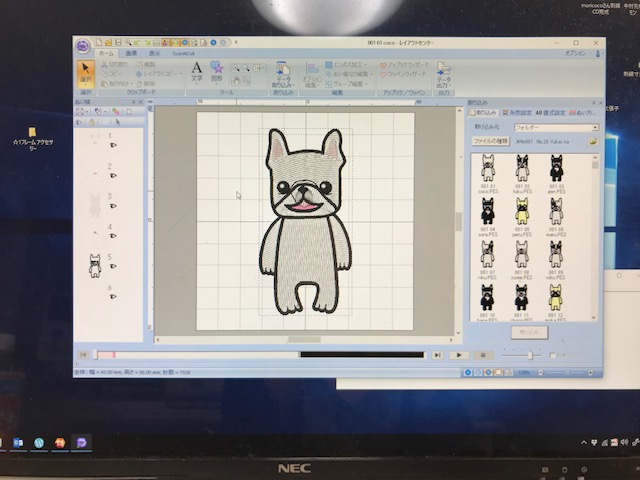640x480 pixels.
Task: Toggle visibility eye of sewing step 6
Action: click(x=113, y=296)
